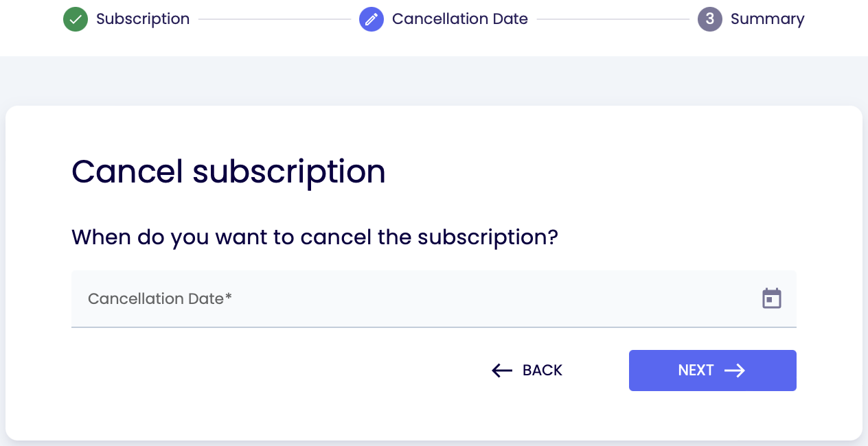This screenshot has width=868, height=446.
Task: Click the BACK button
Action: (x=526, y=371)
